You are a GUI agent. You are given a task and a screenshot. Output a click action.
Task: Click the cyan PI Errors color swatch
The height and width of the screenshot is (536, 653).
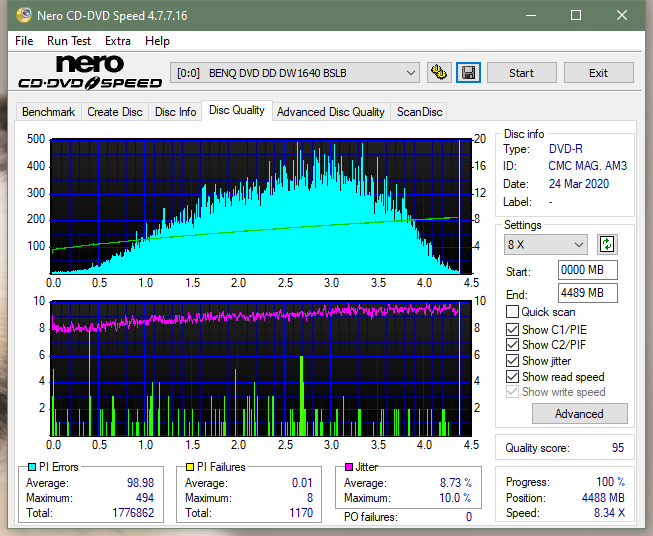coord(32,467)
